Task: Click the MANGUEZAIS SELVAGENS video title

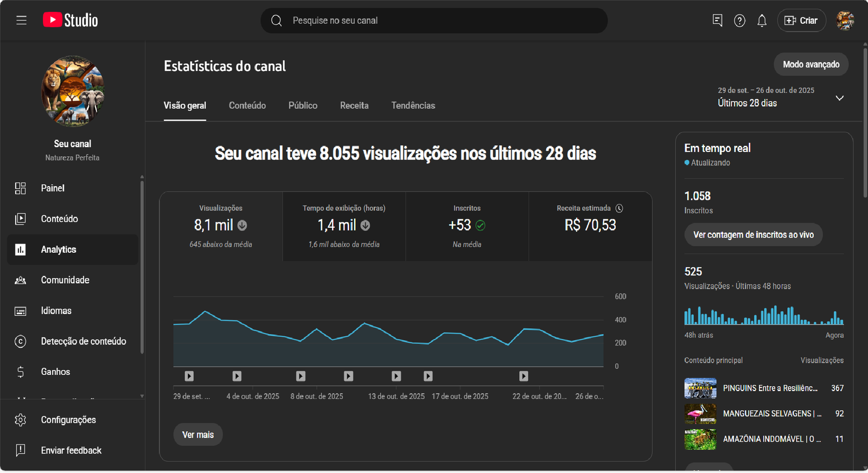Action: pyautogui.click(x=773, y=414)
